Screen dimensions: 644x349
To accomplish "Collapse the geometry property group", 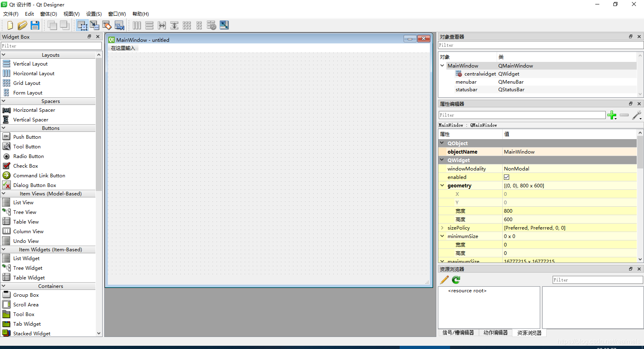I will click(x=442, y=185).
